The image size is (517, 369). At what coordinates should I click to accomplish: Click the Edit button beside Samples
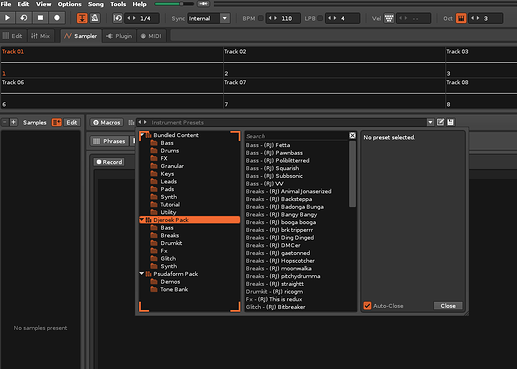[72, 122]
